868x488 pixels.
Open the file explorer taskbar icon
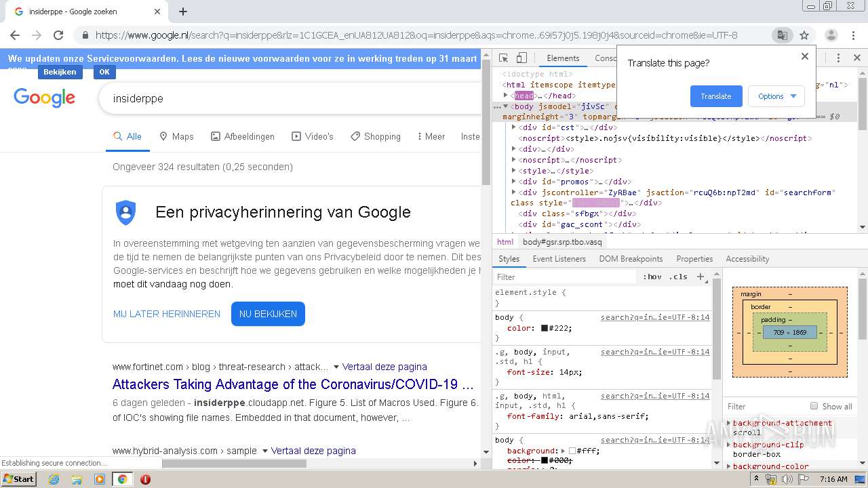pos(77,479)
